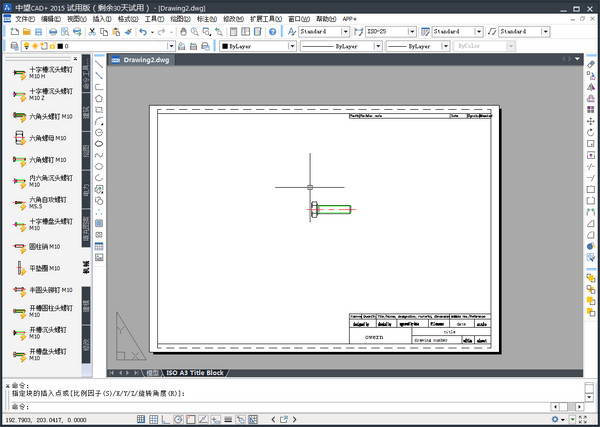The width and height of the screenshot is (600, 427).
Task: Select the Circle drawing tool
Action: (x=99, y=132)
